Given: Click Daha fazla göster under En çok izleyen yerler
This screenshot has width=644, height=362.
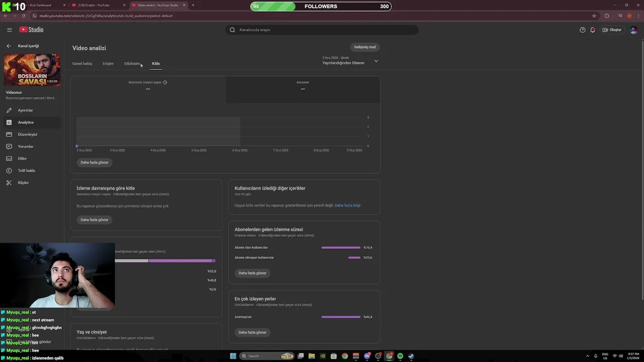Looking at the screenshot, I should pos(253,332).
